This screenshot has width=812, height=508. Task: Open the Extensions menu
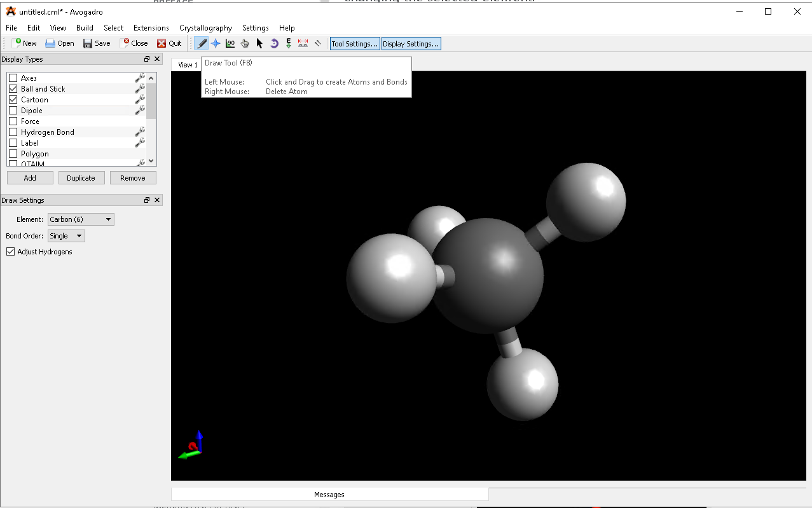(x=151, y=28)
